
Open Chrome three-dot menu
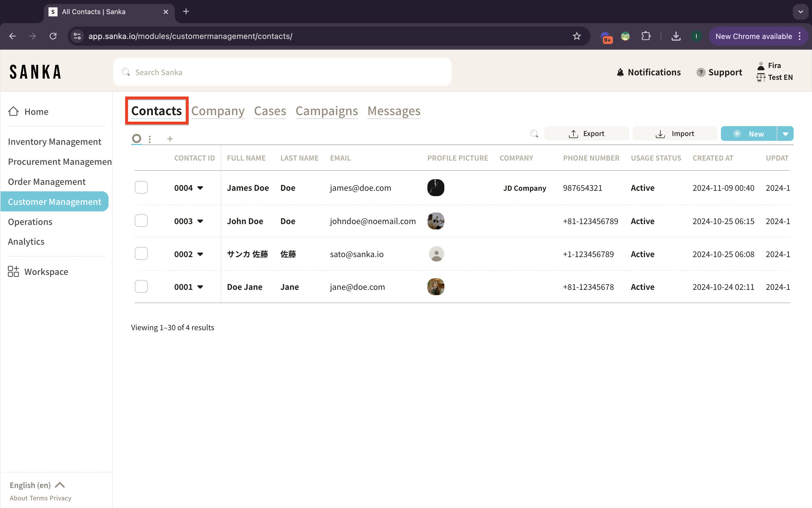click(800, 36)
